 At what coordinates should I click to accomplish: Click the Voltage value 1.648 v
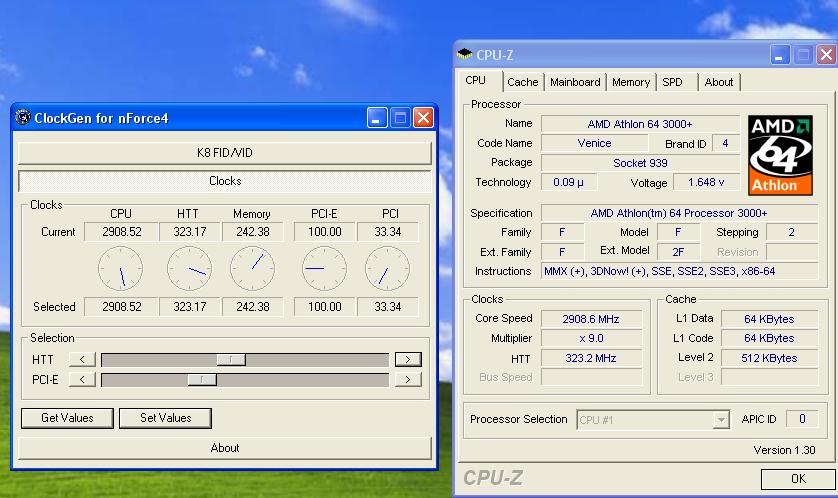[706, 182]
